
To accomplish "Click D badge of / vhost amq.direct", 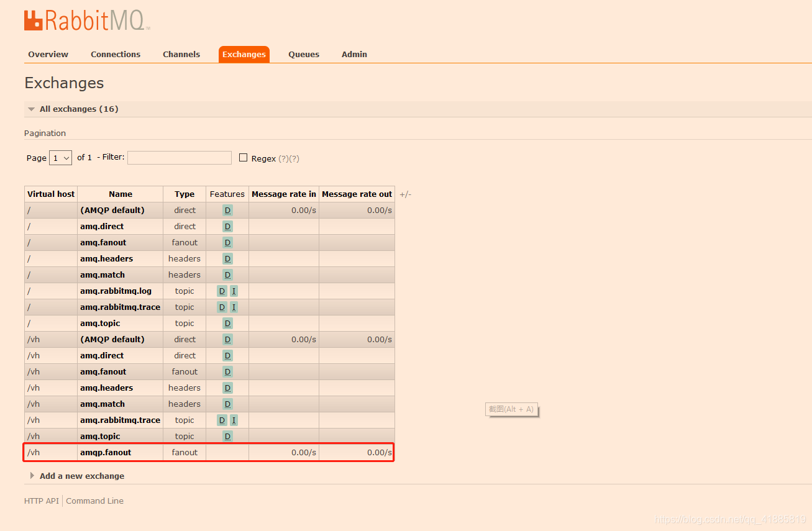I will [227, 227].
